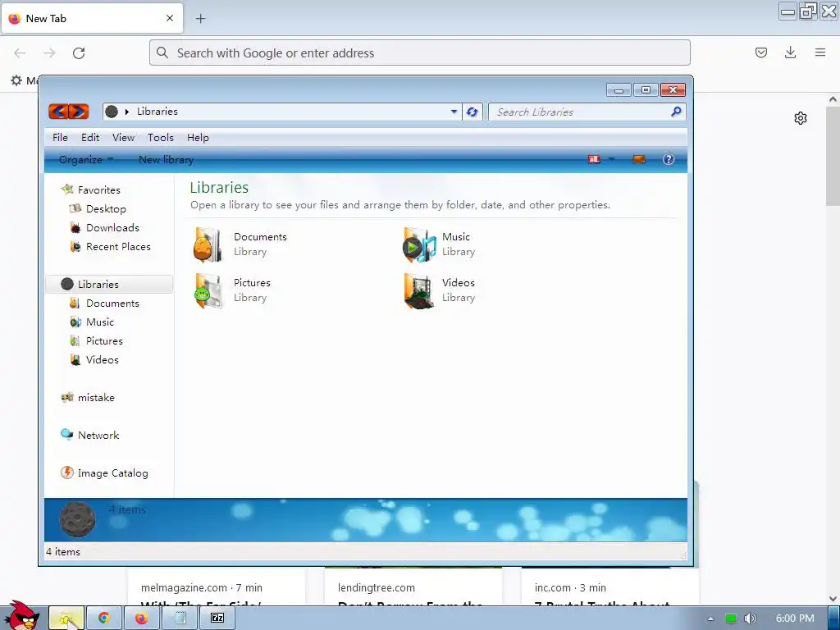Save to Pocket icon in Firefox

(x=760, y=52)
